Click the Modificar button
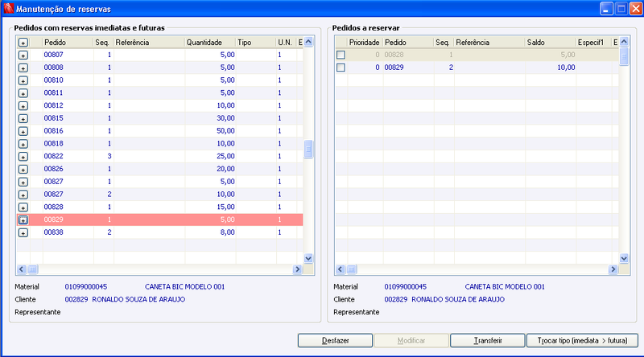 [x=411, y=341]
